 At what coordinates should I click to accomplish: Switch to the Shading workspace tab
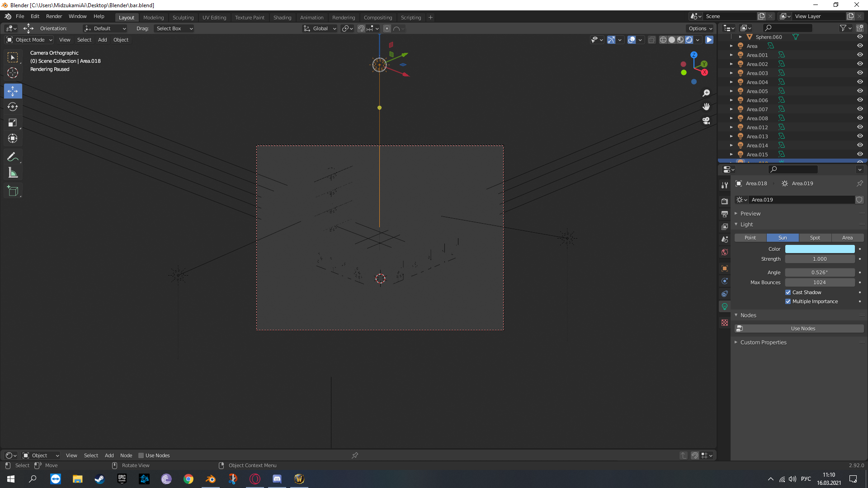(282, 18)
